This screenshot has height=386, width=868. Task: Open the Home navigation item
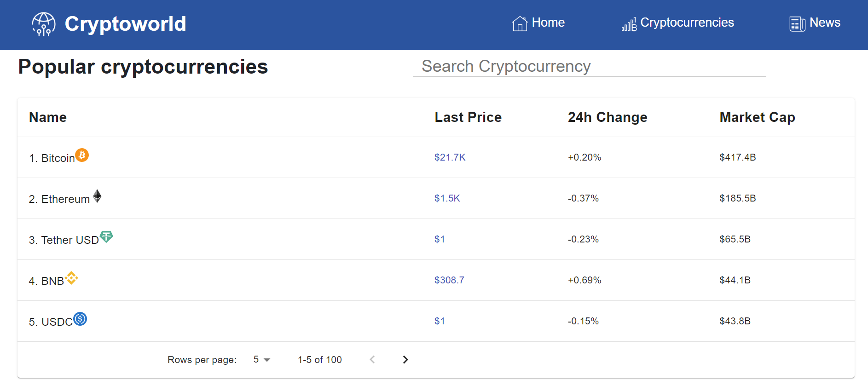548,23
